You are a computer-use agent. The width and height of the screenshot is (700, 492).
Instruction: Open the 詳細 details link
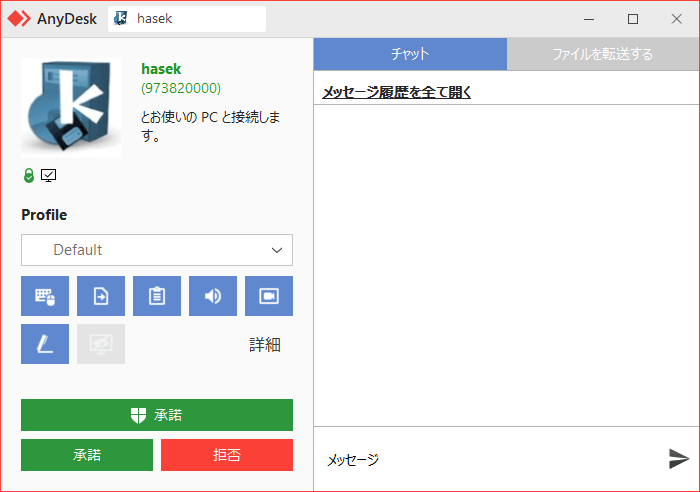(x=265, y=345)
